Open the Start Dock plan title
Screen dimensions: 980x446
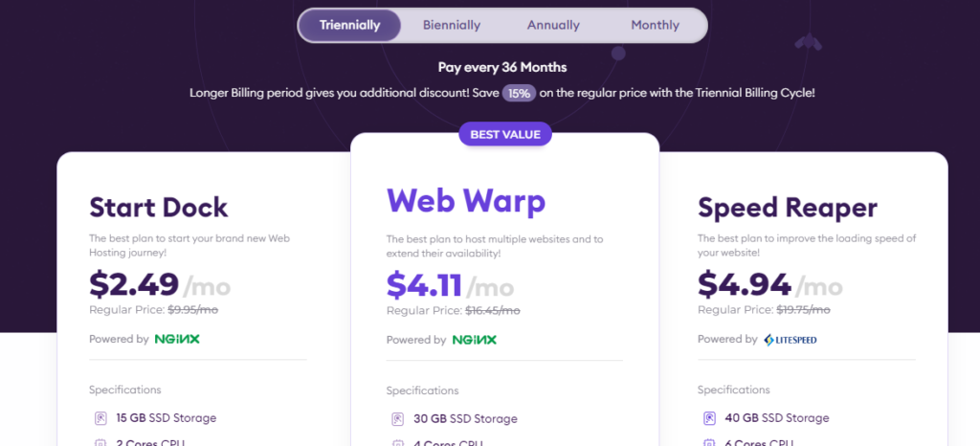click(x=159, y=207)
